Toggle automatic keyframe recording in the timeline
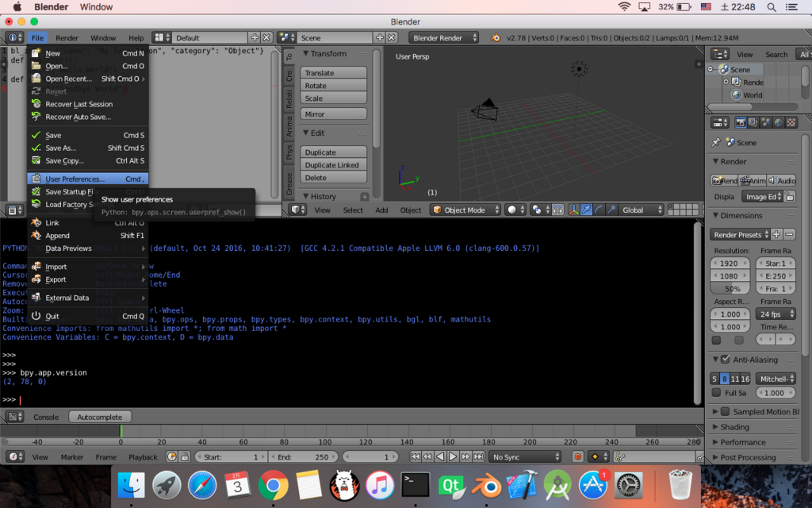This screenshot has width=812, height=508. [x=578, y=456]
